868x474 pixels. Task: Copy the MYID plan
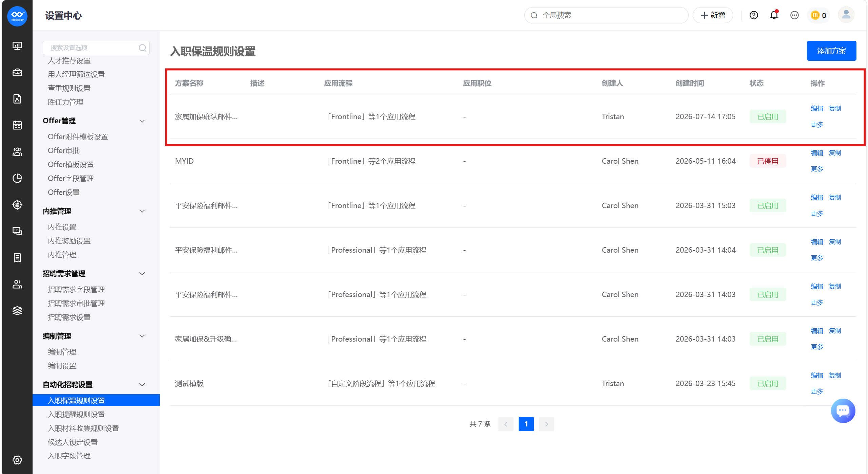pos(835,153)
